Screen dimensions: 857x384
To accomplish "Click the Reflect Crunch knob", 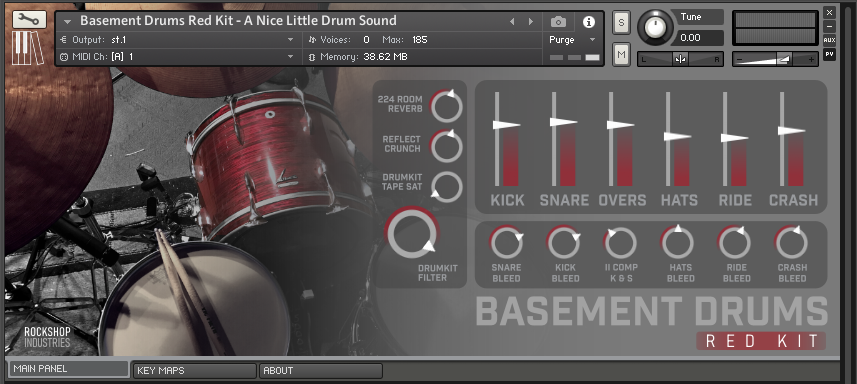I will coord(447,146).
